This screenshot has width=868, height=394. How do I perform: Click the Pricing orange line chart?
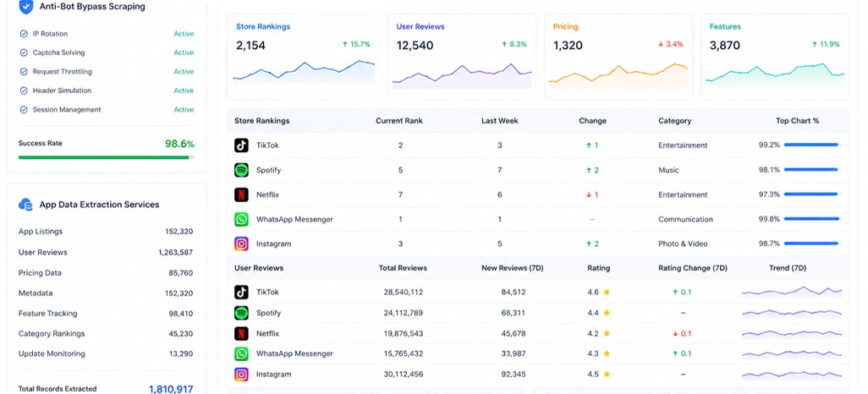point(618,76)
